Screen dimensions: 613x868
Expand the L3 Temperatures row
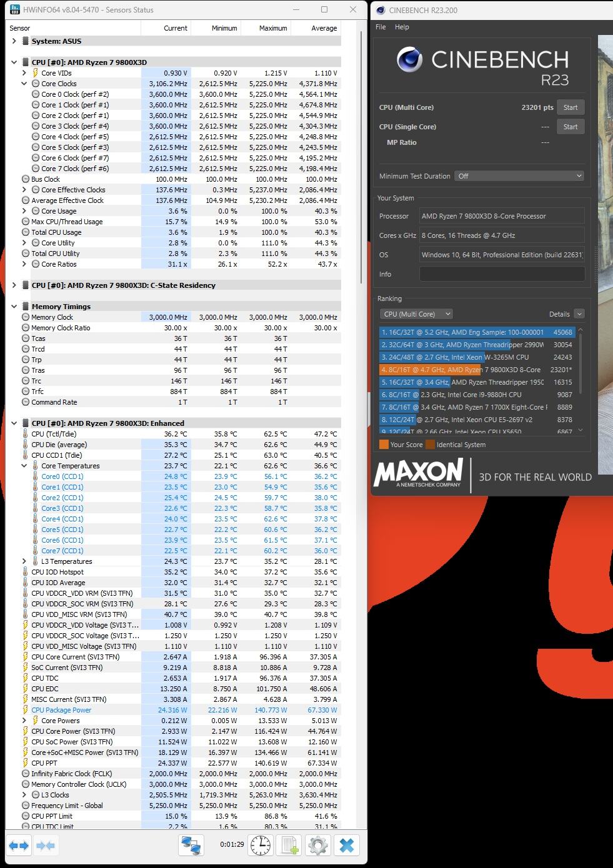click(x=24, y=561)
